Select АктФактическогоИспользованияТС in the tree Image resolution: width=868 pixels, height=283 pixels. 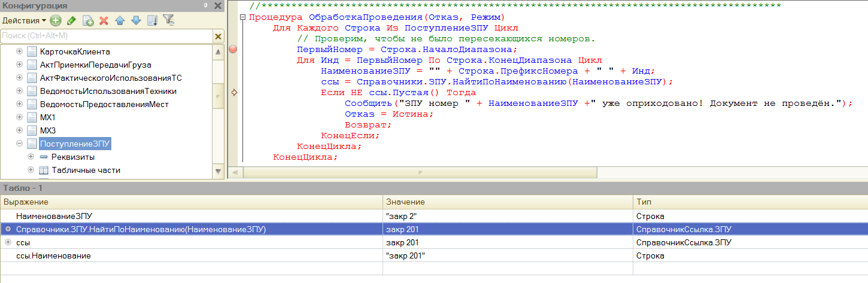coord(111,78)
